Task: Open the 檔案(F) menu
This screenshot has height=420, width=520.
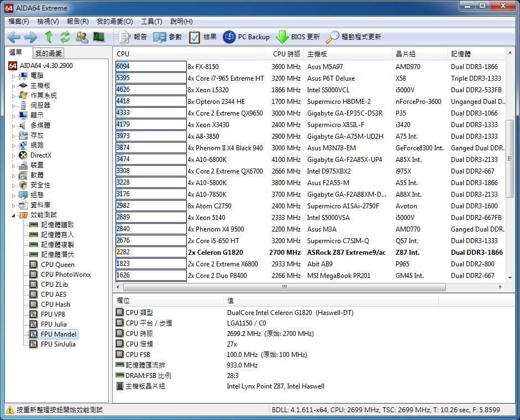Action: pos(19,22)
